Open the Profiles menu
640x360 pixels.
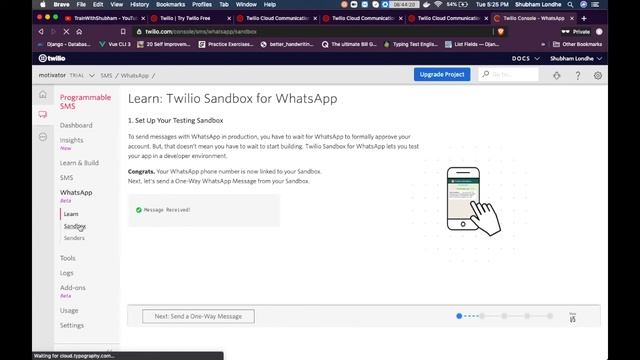[202, 4]
